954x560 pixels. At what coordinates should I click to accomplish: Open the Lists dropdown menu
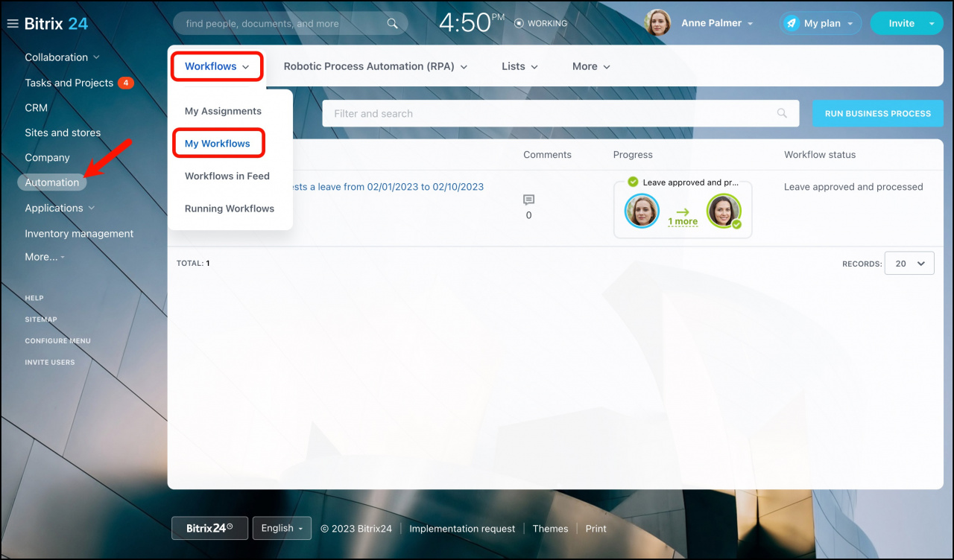pos(519,66)
